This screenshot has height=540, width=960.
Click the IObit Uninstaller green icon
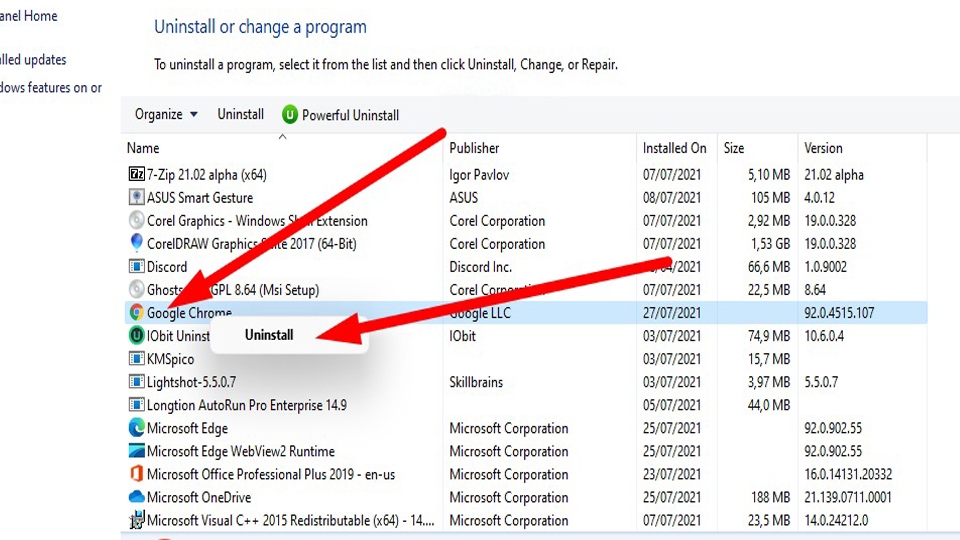tap(136, 336)
